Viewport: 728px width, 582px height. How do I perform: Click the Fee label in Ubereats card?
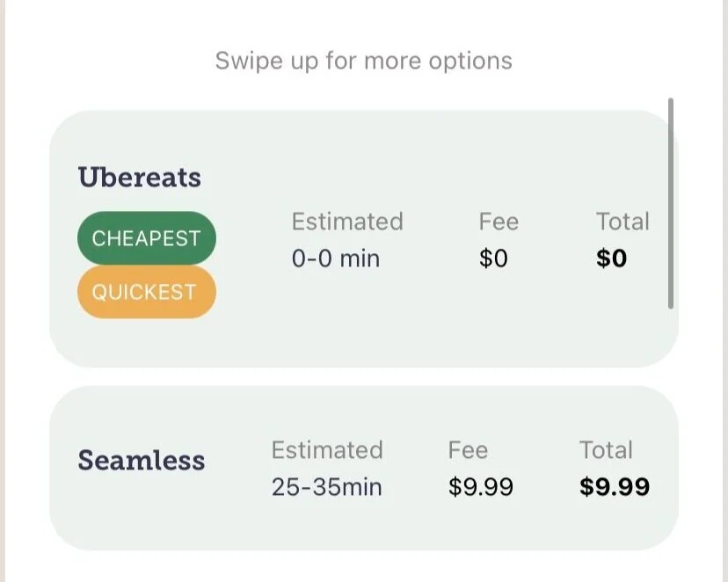[x=499, y=222]
